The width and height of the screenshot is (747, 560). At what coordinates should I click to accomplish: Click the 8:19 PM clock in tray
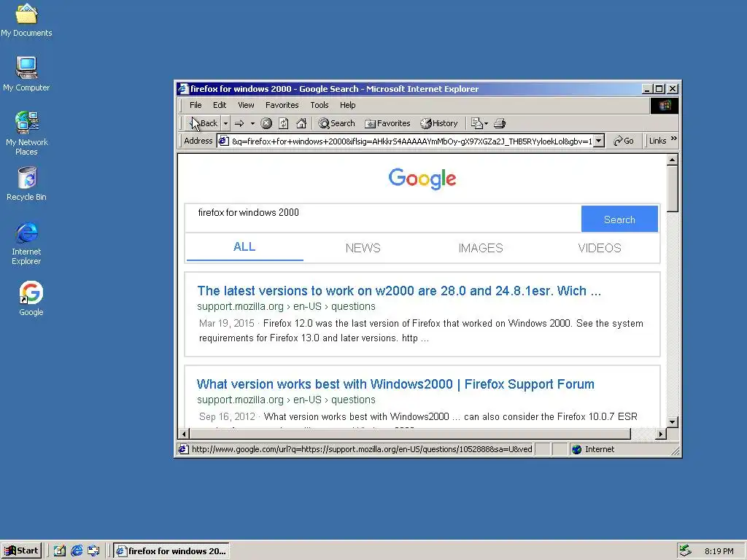(x=719, y=551)
